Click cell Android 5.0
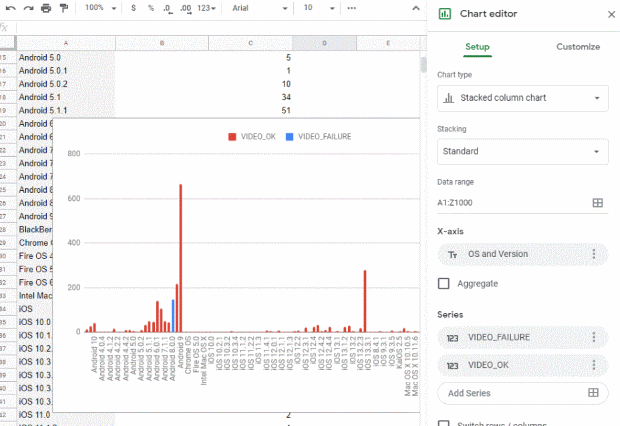620x426 pixels. tap(66, 57)
